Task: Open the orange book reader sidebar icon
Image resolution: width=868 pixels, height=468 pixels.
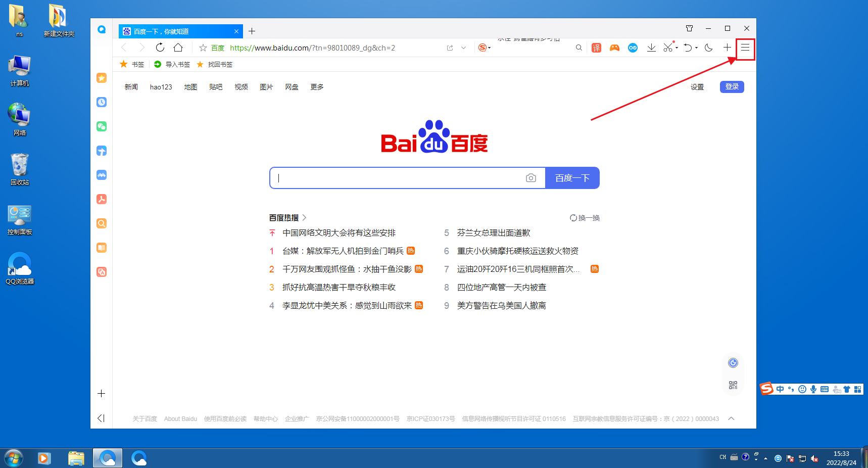Action: point(102,248)
